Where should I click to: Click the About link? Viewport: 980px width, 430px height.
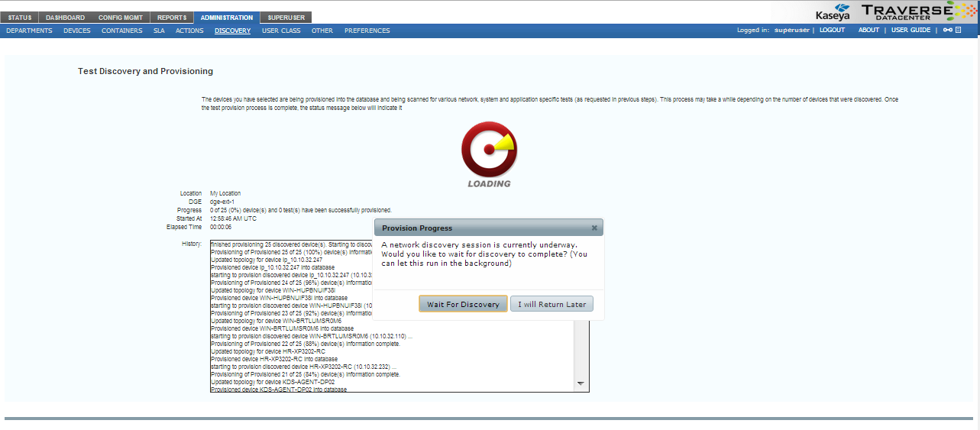tap(868, 31)
